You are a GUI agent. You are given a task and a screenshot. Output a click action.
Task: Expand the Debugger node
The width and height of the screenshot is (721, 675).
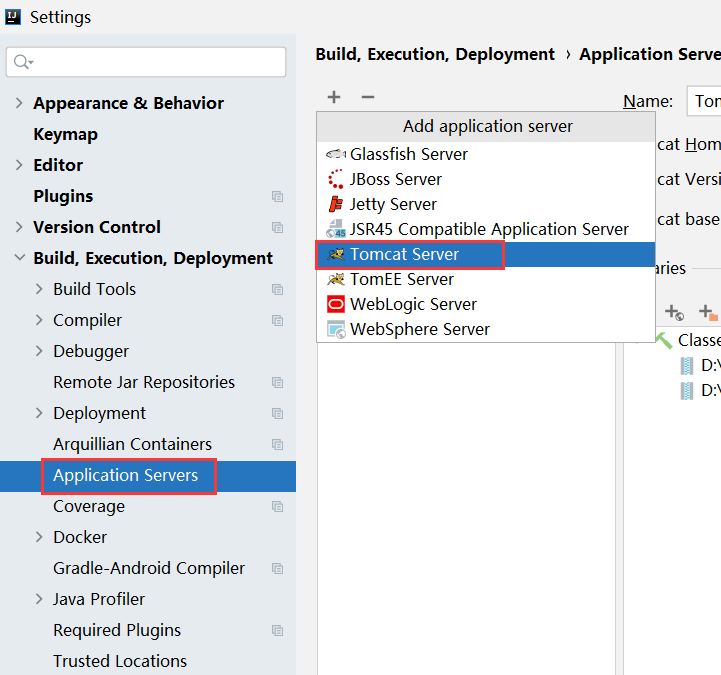39,351
